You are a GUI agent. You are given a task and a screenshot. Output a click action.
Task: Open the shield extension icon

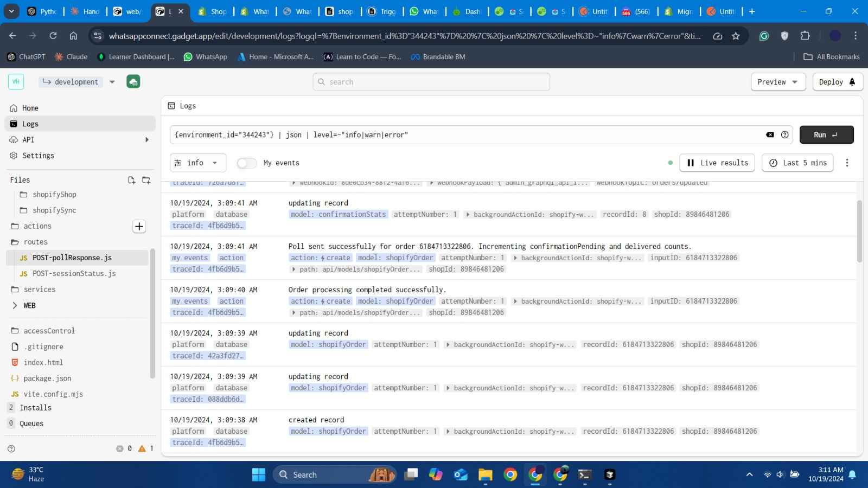[784, 36]
